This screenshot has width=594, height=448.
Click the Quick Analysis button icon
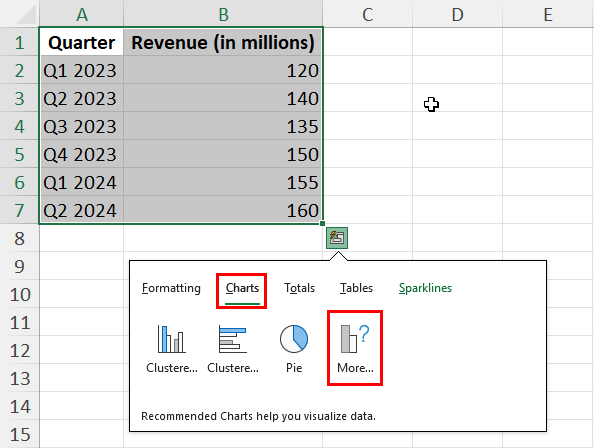(337, 238)
